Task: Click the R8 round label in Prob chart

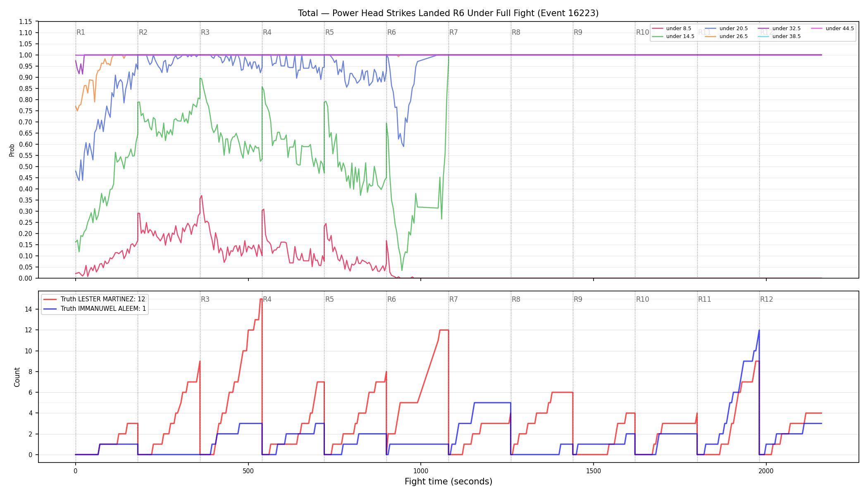Action: (516, 32)
